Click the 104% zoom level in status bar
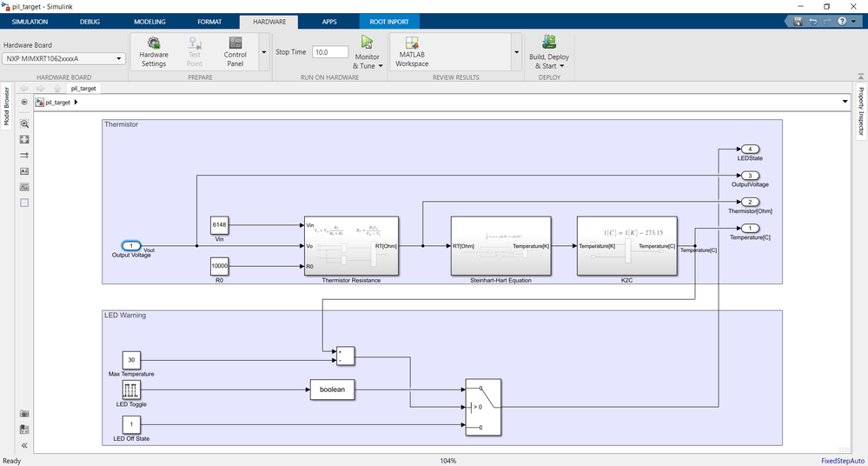The image size is (868, 466). point(447,461)
